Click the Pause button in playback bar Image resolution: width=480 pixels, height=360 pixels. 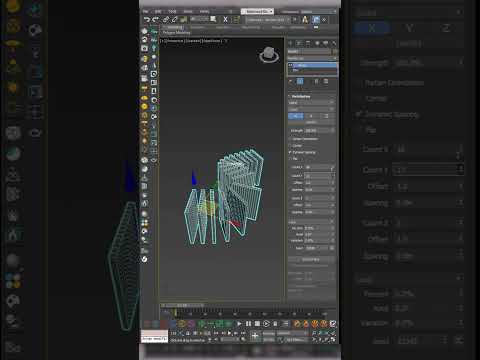coord(248,324)
